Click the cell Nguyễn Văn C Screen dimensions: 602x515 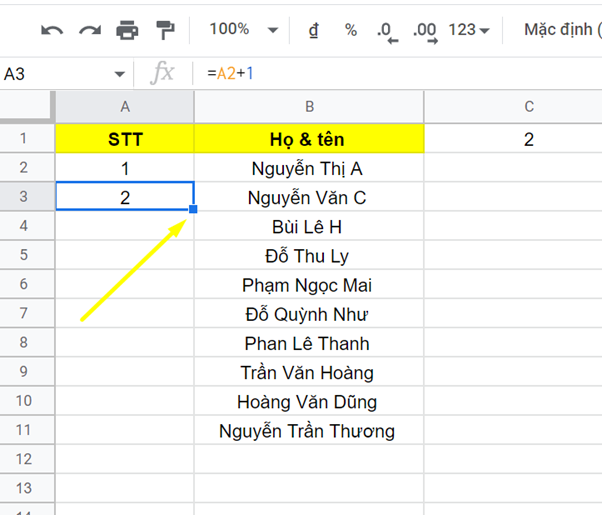309,197
